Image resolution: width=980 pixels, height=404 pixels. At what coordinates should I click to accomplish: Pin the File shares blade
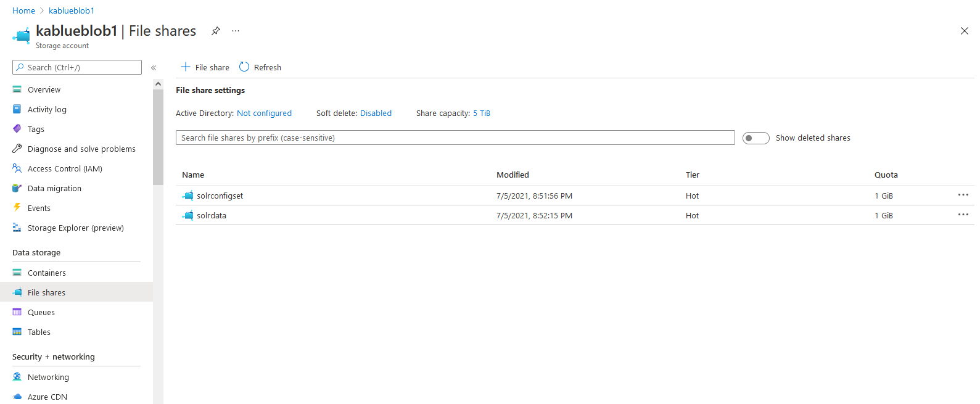click(216, 31)
